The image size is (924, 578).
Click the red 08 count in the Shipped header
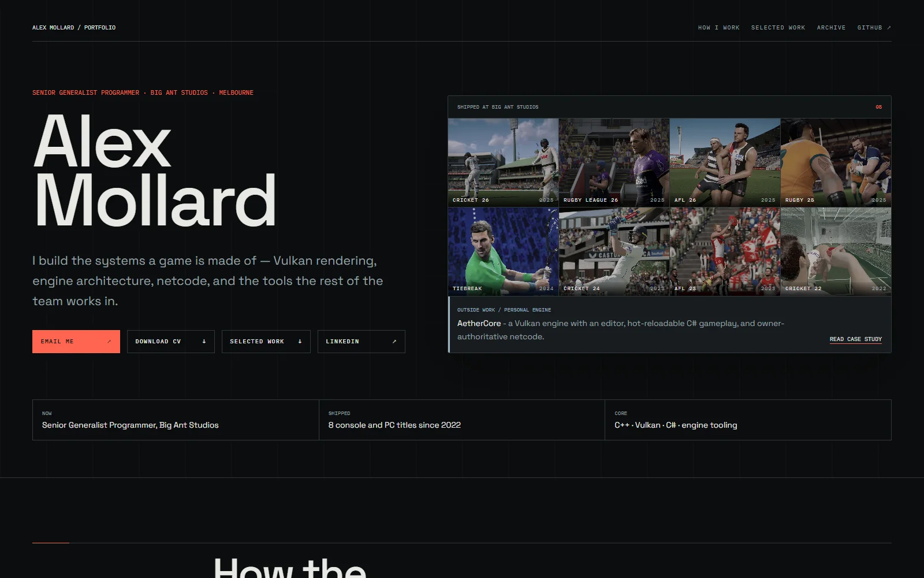pos(878,107)
